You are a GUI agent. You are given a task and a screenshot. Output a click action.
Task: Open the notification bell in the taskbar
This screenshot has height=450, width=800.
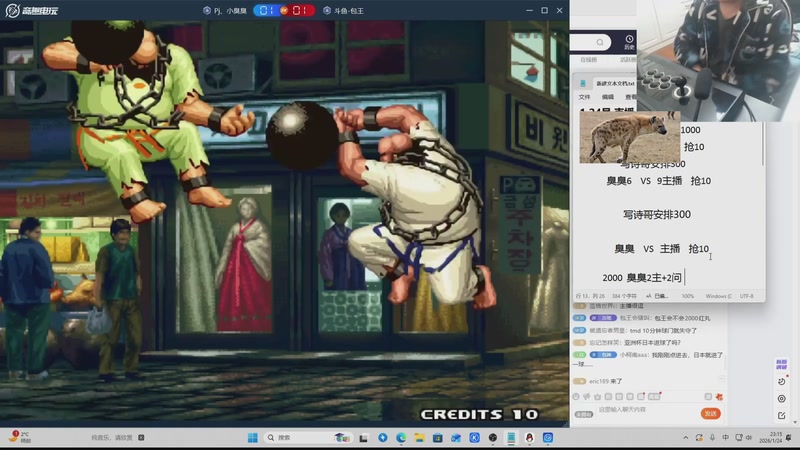789,438
